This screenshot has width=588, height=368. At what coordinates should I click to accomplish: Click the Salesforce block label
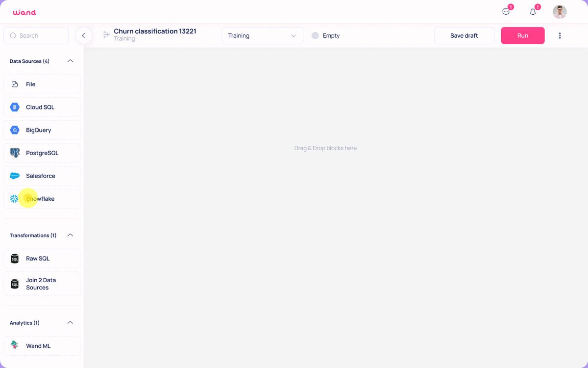pos(41,176)
